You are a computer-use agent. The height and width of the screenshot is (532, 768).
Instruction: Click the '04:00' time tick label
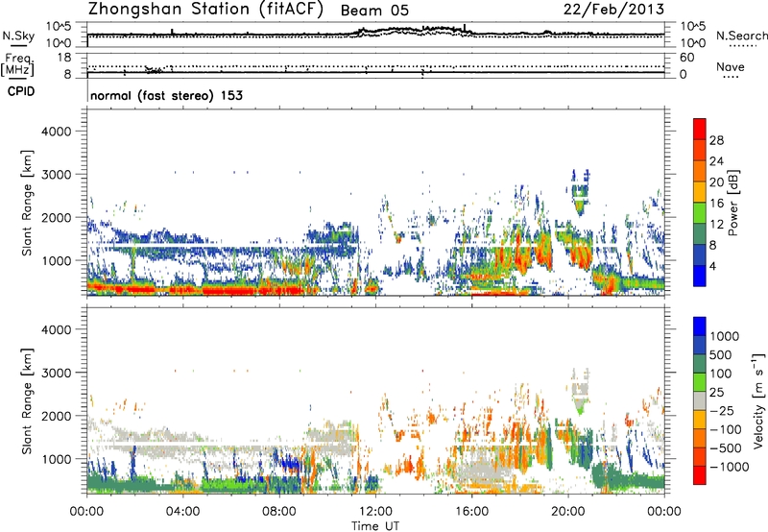[182, 512]
